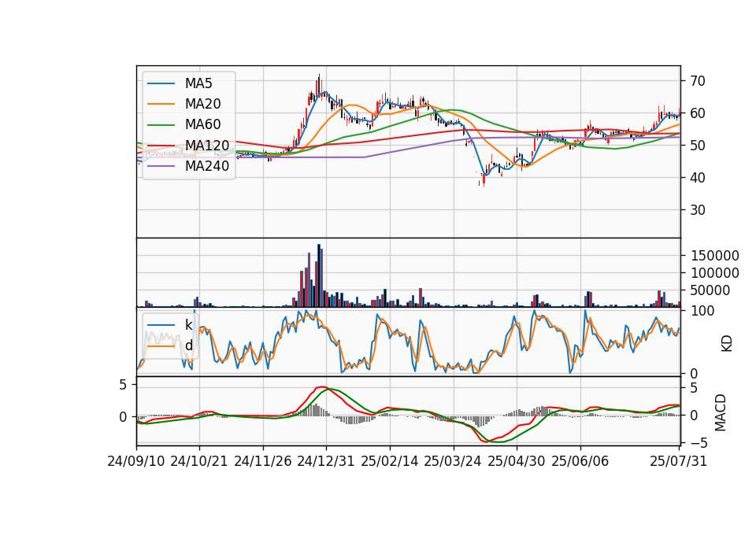
Task: Click the lowest candlestick near 40 in April
Action: pos(484,179)
